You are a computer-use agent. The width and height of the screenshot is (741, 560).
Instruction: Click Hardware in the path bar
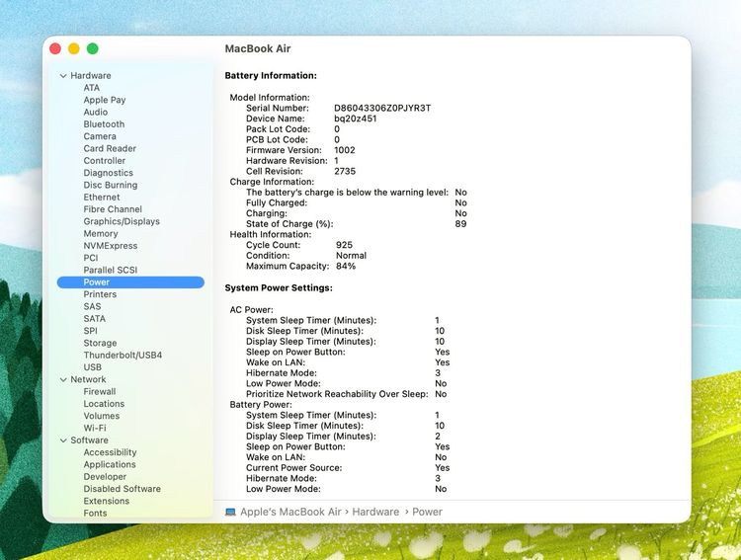(x=375, y=512)
